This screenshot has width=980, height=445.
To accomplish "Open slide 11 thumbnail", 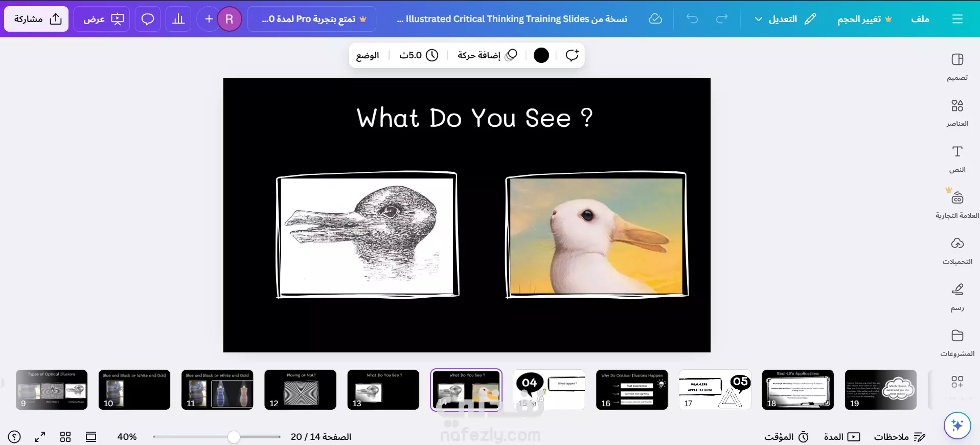I will 217,390.
